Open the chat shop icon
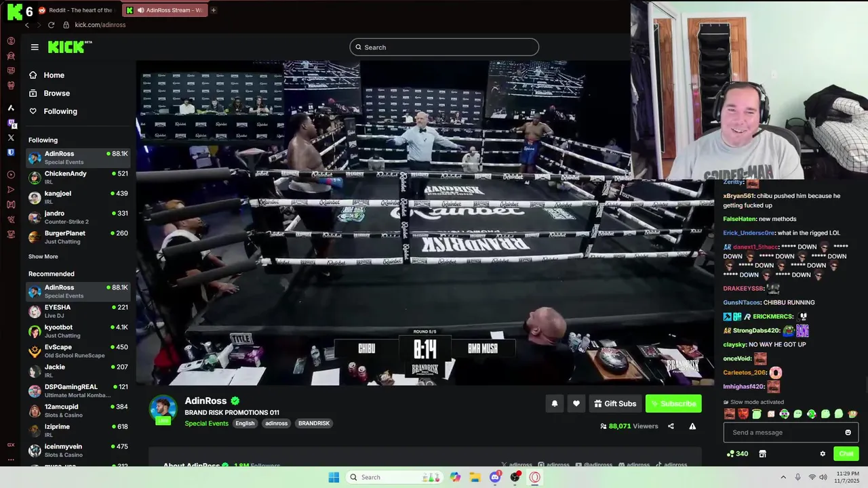Viewport: 868px width, 488px height. (x=762, y=454)
